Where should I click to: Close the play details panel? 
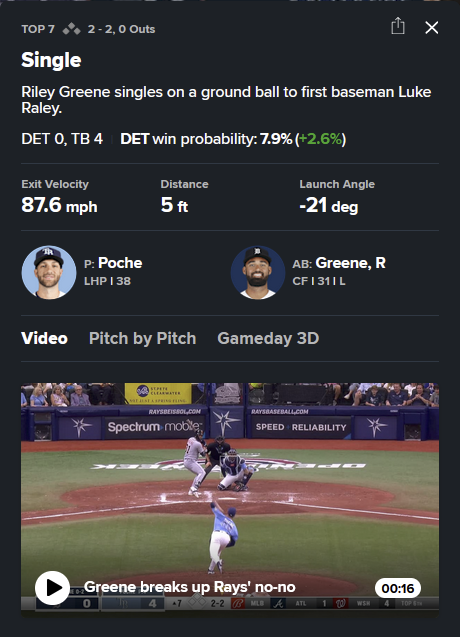click(x=432, y=28)
